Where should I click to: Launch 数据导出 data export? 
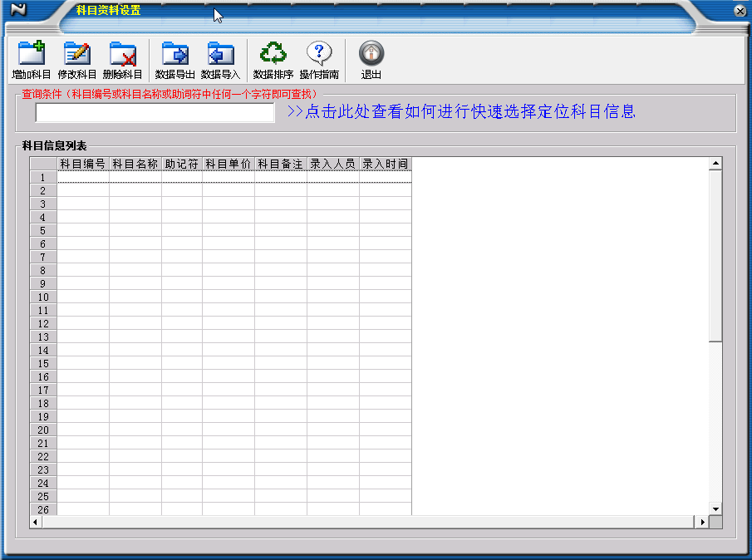[174, 60]
